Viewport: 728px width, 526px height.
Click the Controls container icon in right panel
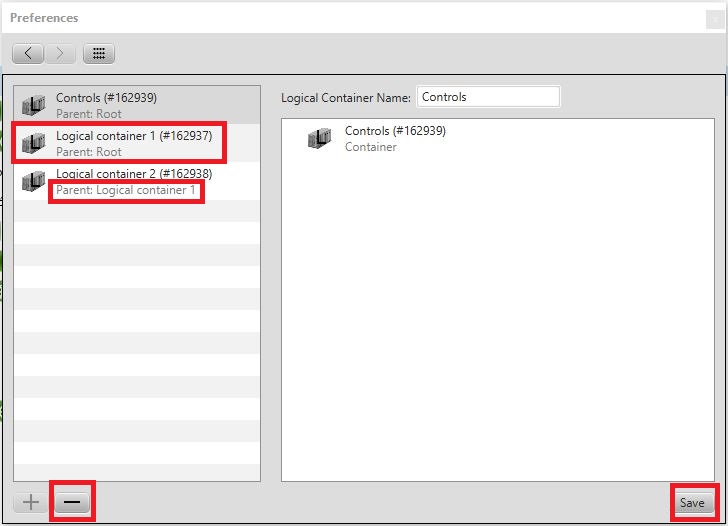pyautogui.click(x=320, y=139)
